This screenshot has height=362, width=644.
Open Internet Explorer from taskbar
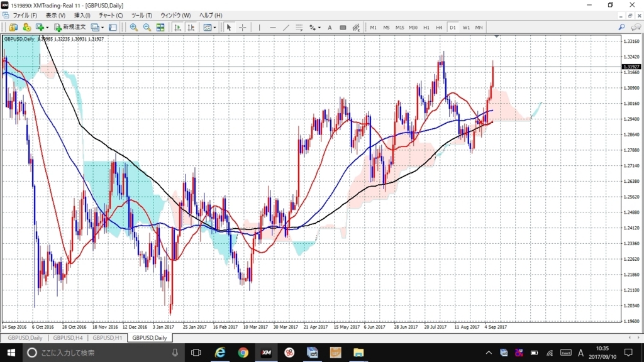pyautogui.click(x=220, y=353)
